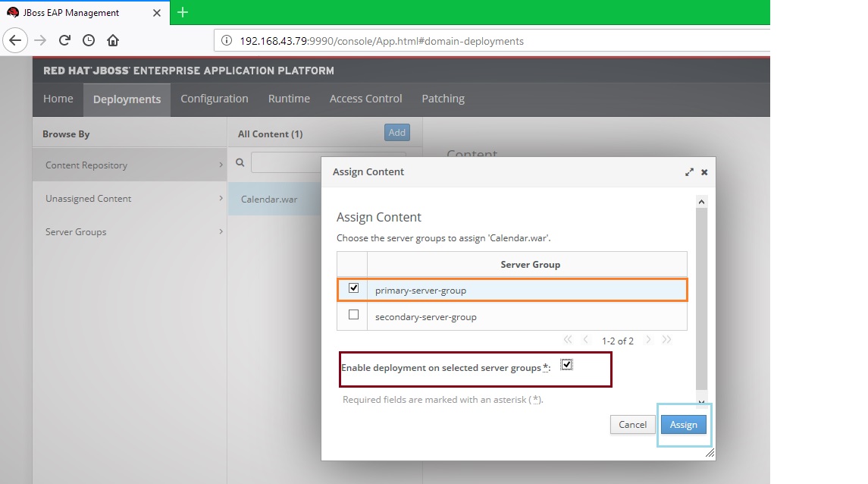The image size is (868, 484).
Task: Open the Runtime menu item
Action: 289,99
